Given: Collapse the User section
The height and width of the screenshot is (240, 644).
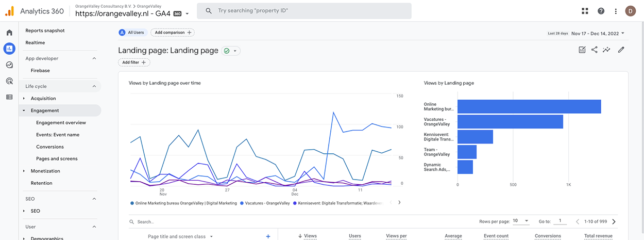Looking at the screenshot, I should point(94,227).
